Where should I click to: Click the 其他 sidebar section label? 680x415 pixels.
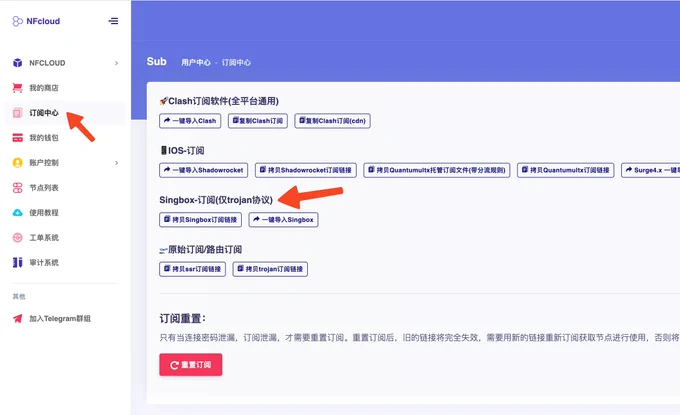tap(19, 297)
